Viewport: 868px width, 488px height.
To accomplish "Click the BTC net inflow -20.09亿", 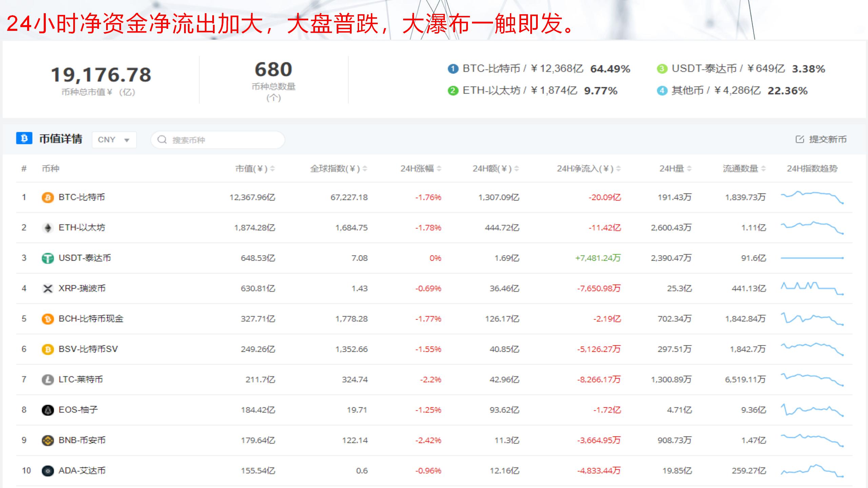I will click(x=605, y=197).
